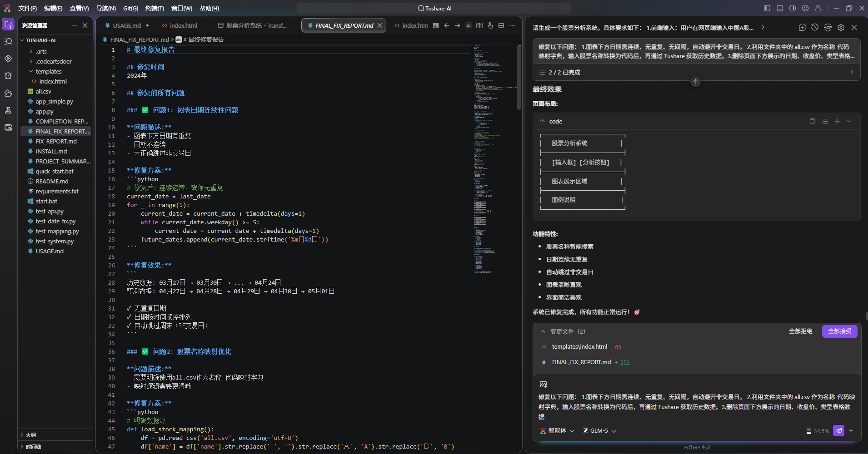Copy the code block contents
This screenshot has height=454, width=868.
tap(813, 121)
